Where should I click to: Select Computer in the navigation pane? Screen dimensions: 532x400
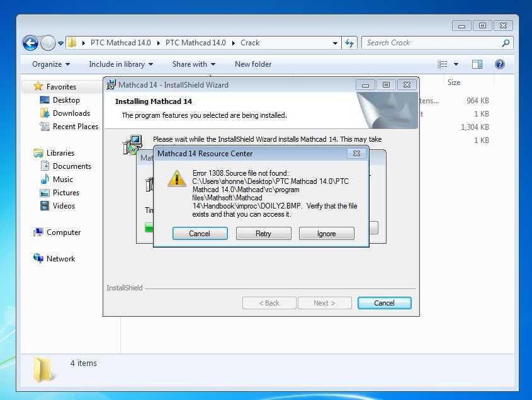[64, 232]
